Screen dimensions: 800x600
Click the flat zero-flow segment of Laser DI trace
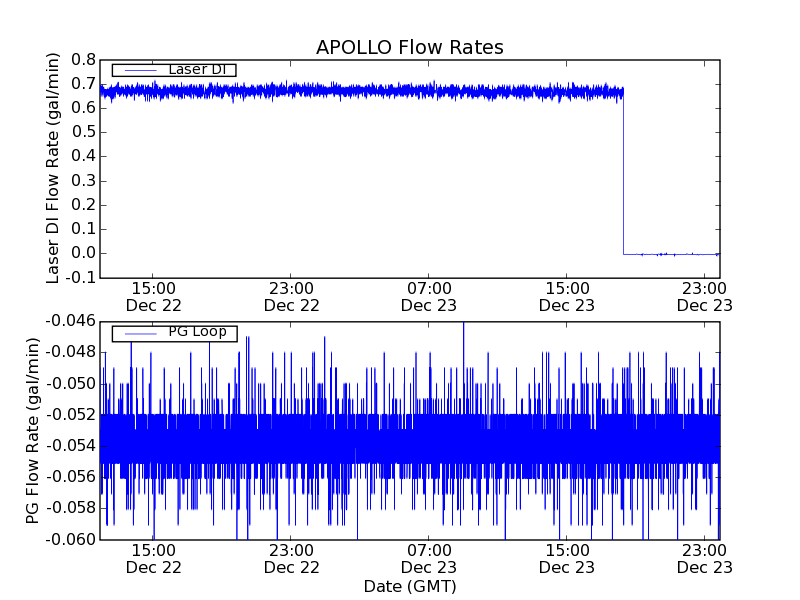coord(671,254)
